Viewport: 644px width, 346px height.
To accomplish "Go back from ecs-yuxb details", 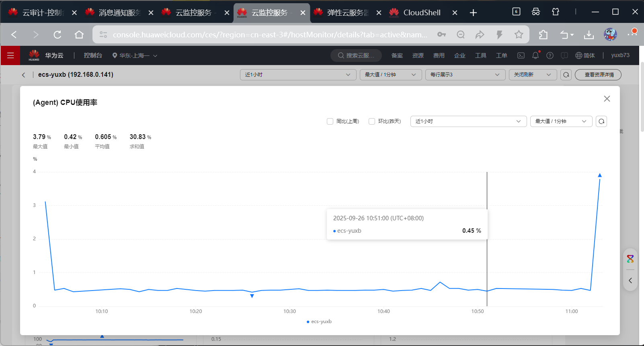I will pos(24,75).
